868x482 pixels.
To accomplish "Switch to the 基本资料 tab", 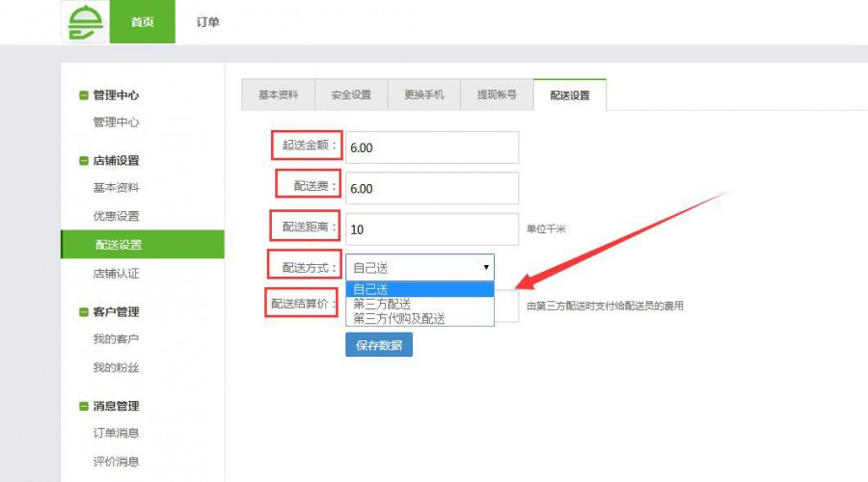I will tap(278, 94).
